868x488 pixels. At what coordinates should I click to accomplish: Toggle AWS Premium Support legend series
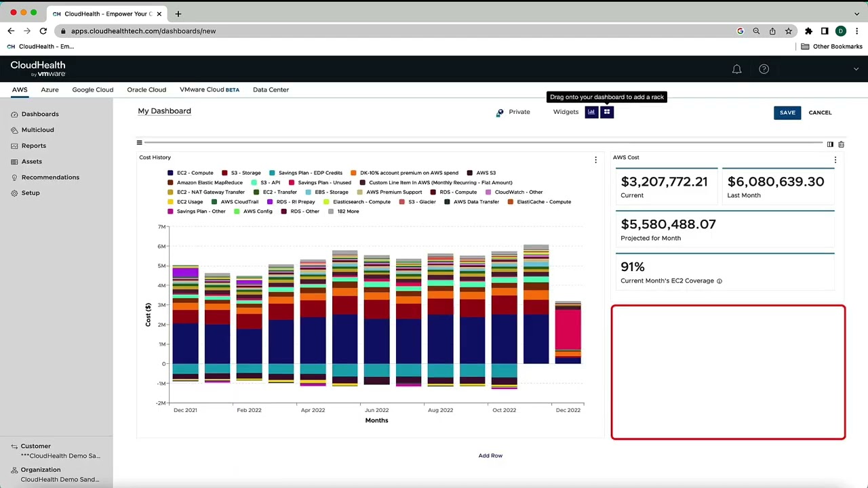point(390,192)
